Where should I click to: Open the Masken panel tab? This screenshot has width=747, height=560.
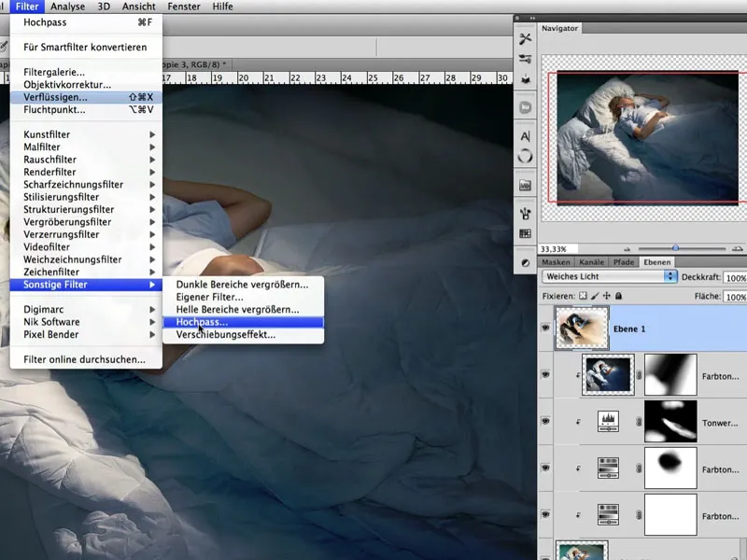pos(557,262)
